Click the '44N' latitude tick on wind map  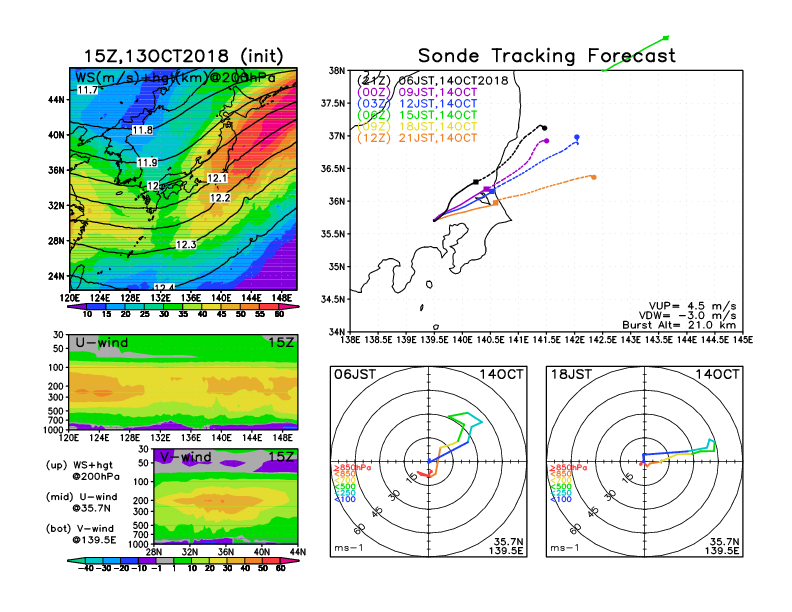[57, 99]
